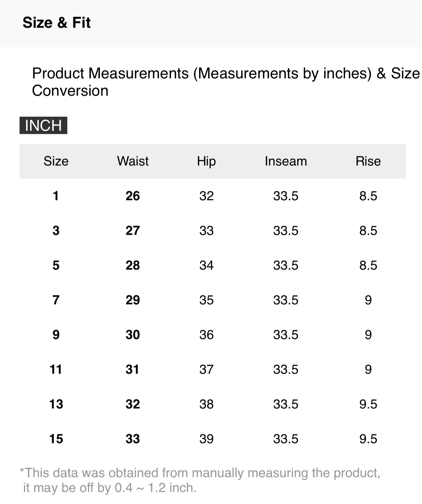The image size is (422, 504).
Task: Click the Waist column header
Action: tap(133, 161)
